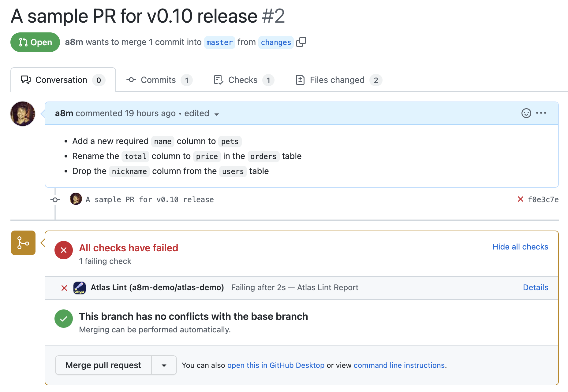Click the yellow merge status icon
Screen dimensions: 568x392
click(x=23, y=242)
